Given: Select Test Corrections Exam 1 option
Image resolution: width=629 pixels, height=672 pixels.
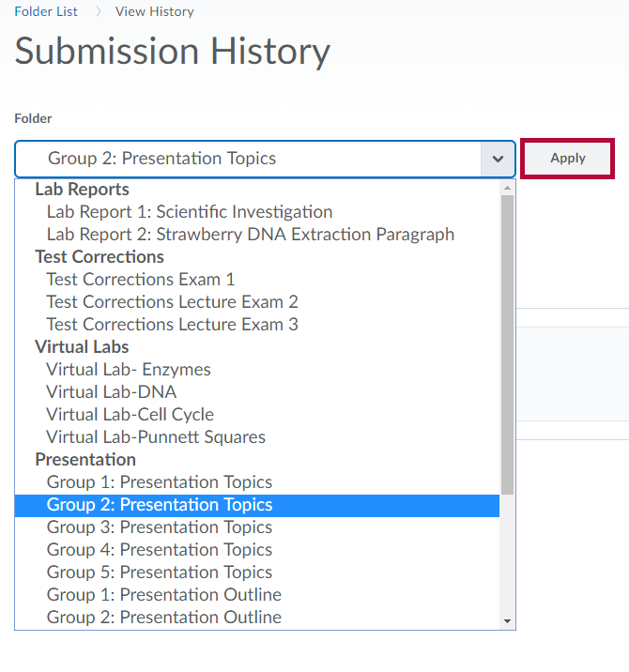Looking at the screenshot, I should pyautogui.click(x=141, y=280).
